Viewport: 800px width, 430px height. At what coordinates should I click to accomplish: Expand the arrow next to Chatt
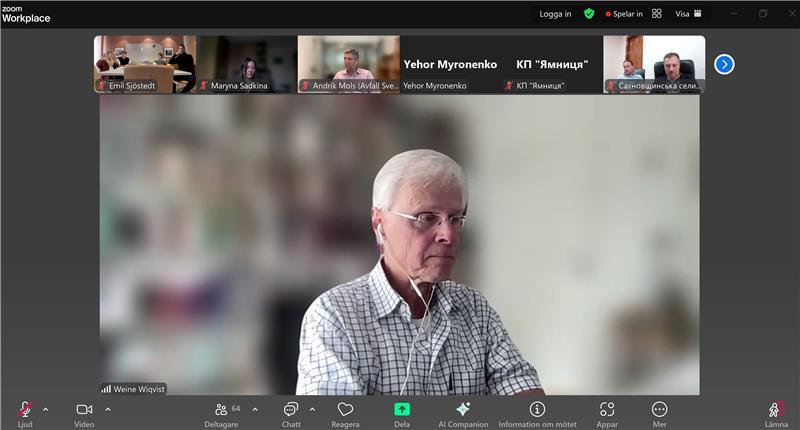tap(312, 409)
